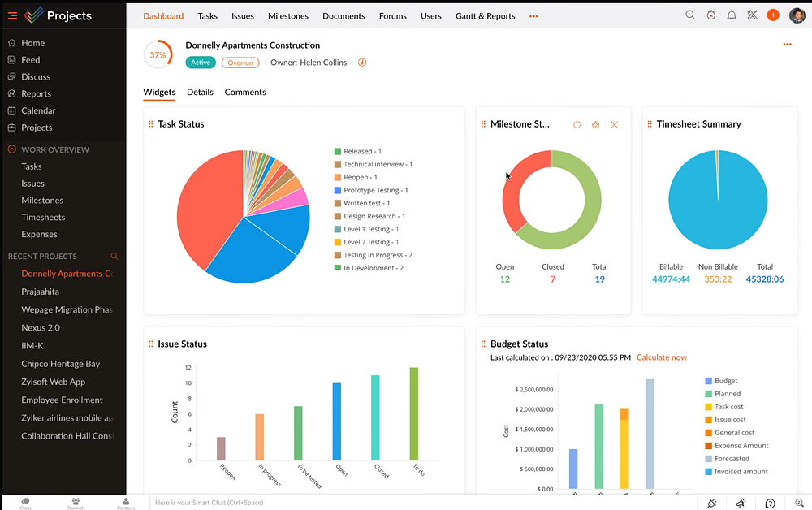Remove the Milestone Status widget
The width and height of the screenshot is (812, 510).
(614, 125)
